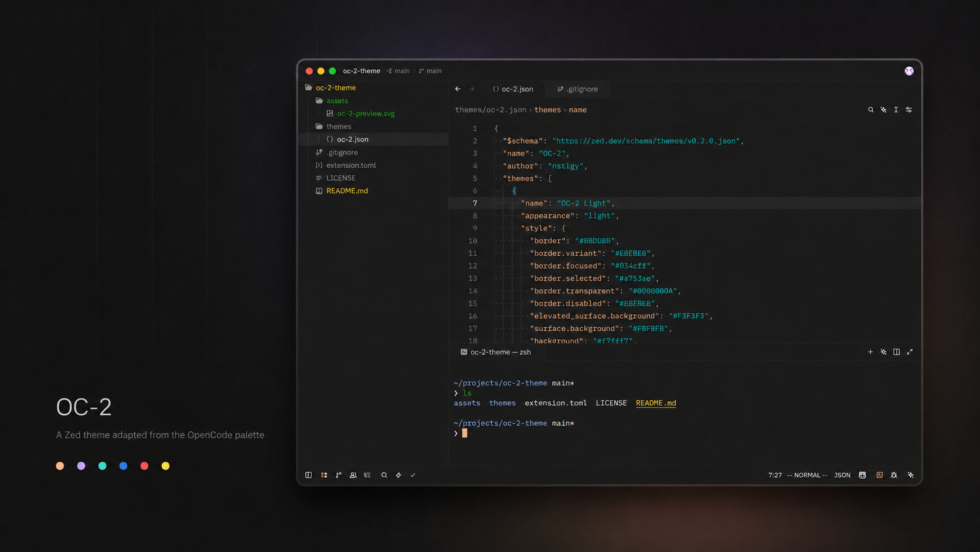The image size is (980, 552).
Task: Click the lightning bolt icon in status bar
Action: [399, 475]
